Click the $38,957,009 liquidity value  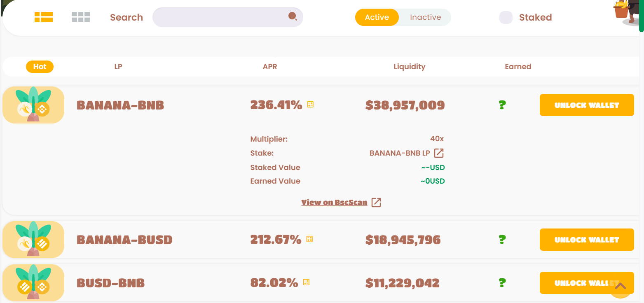click(405, 105)
